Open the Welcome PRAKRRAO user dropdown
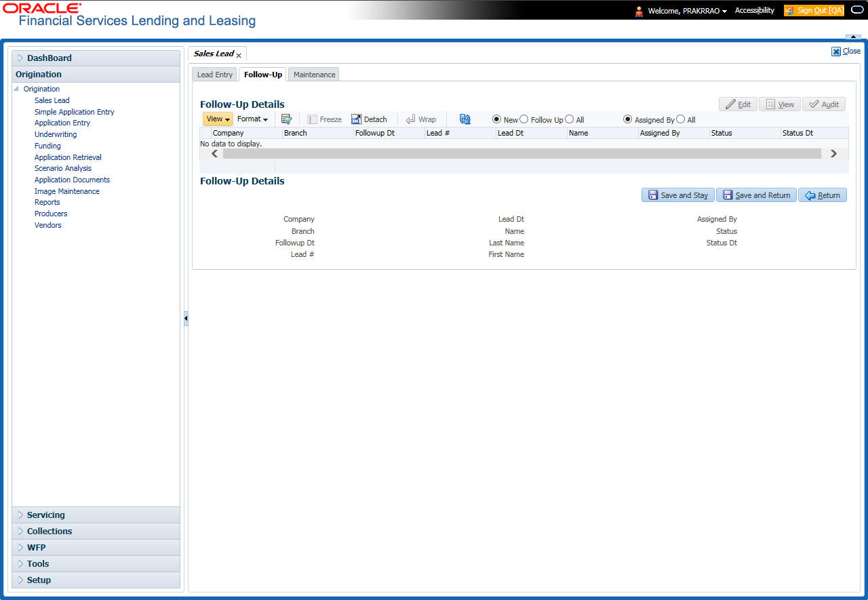868x600 pixels. tap(687, 11)
